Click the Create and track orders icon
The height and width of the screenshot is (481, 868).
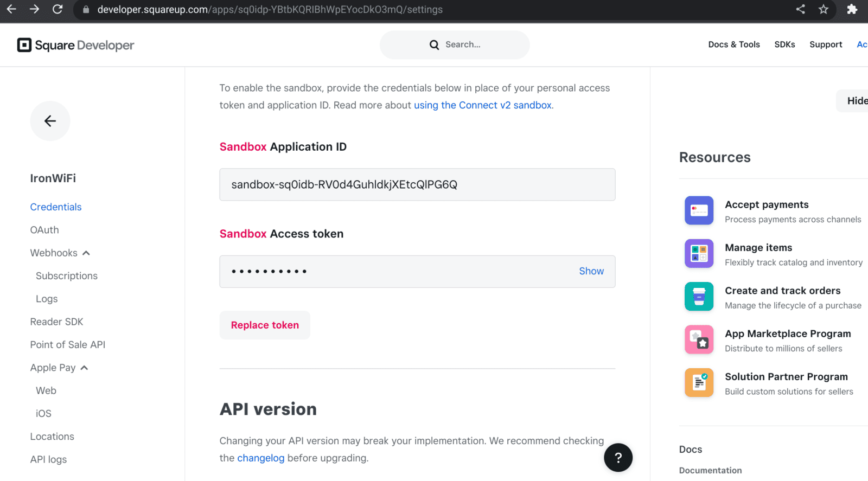[699, 297]
